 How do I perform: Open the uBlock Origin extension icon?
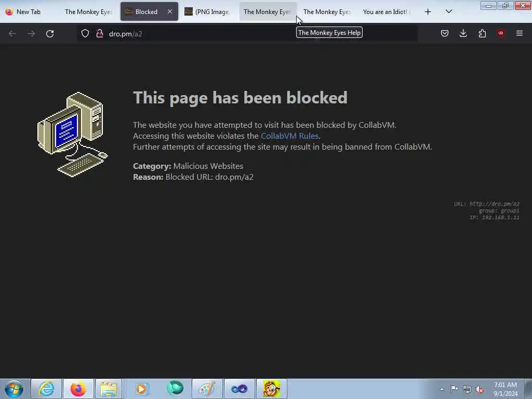501,33
